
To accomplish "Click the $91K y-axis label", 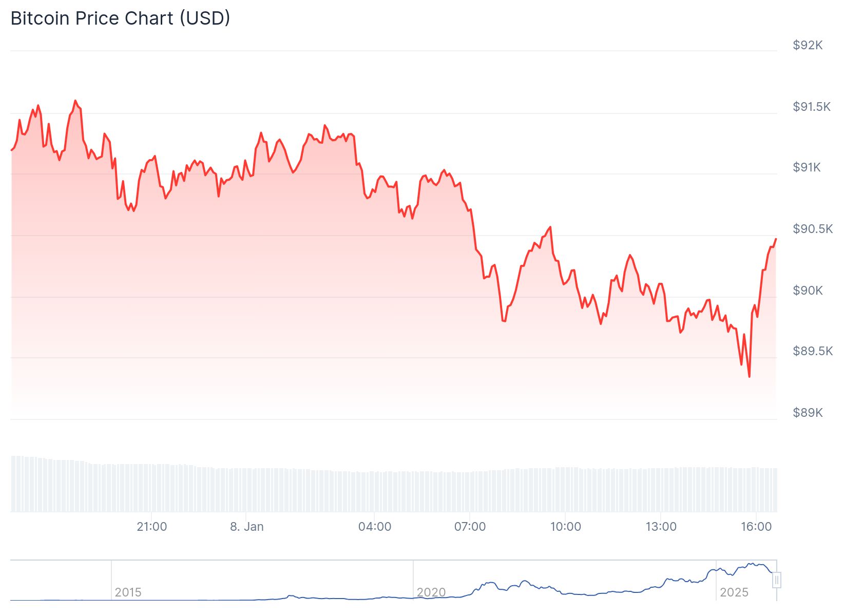I will pyautogui.click(x=807, y=167).
